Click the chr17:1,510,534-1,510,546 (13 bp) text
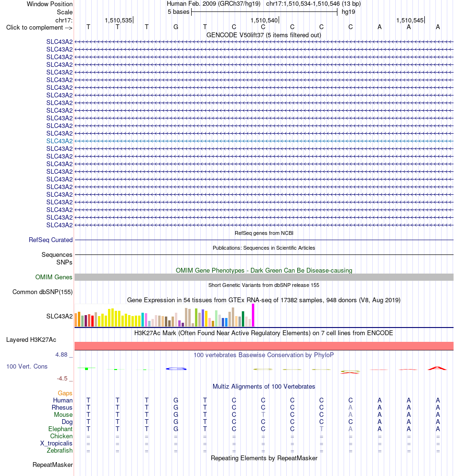 click(x=313, y=4)
